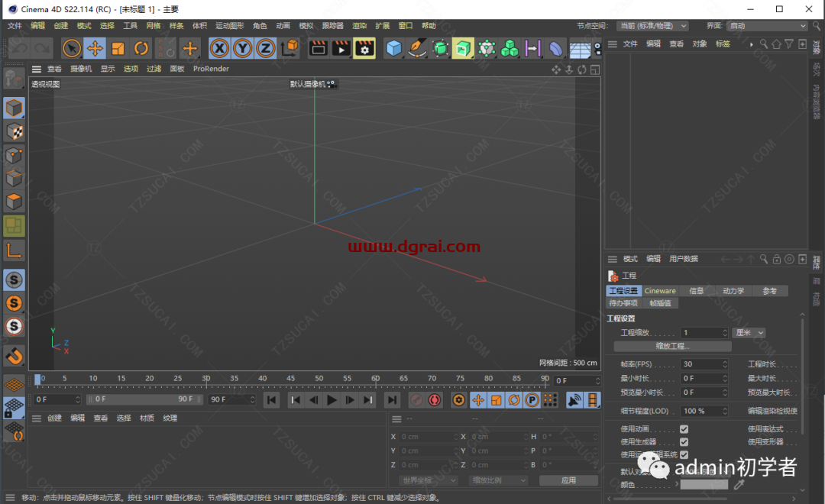Click the Undo arrow icon
The width and height of the screenshot is (825, 504).
point(19,48)
